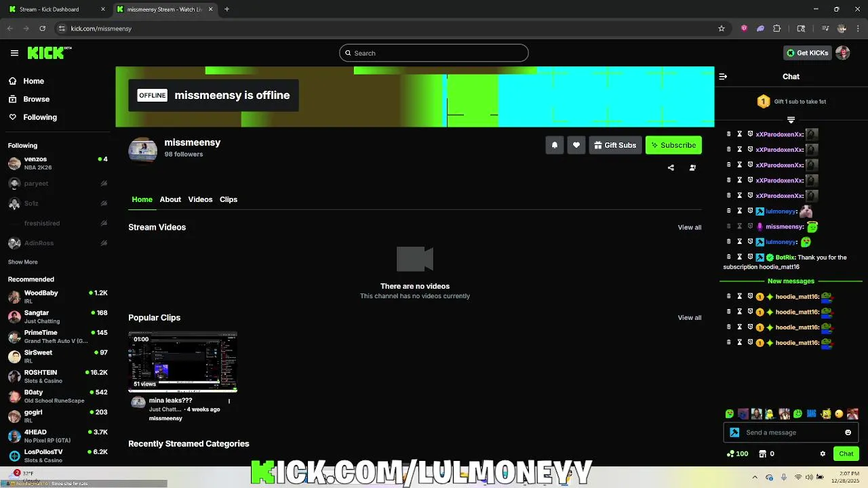Open Wi-Fi network settings in tray
Screen dimensions: 868x488
797,476
